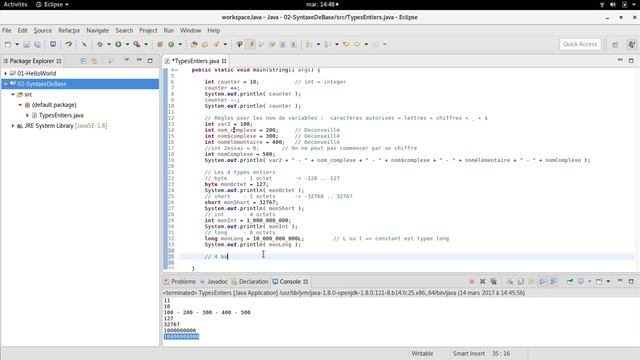
Task: Click the volume icon in system tray
Action: click(613, 4)
